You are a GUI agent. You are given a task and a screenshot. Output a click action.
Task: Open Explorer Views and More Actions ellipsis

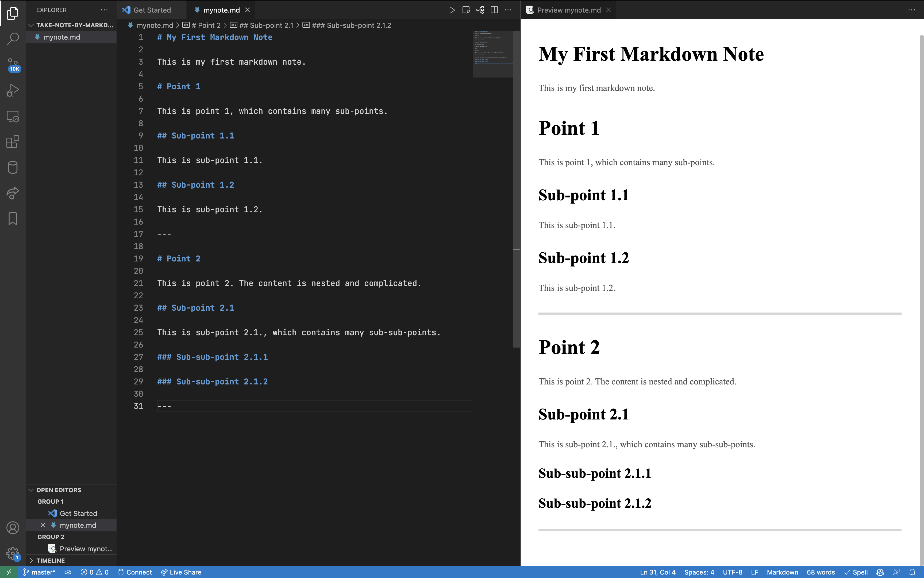click(104, 10)
